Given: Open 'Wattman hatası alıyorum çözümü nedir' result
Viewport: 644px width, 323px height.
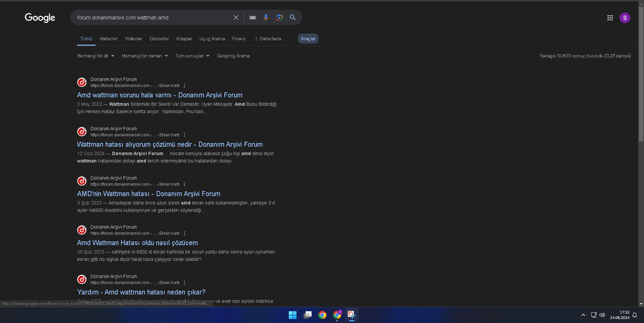Looking at the screenshot, I should 170,145.
